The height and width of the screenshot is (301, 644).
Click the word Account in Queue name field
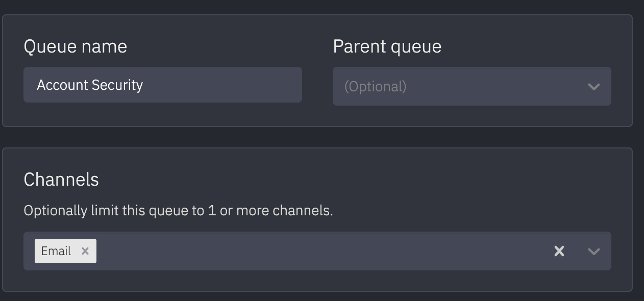[x=62, y=85]
